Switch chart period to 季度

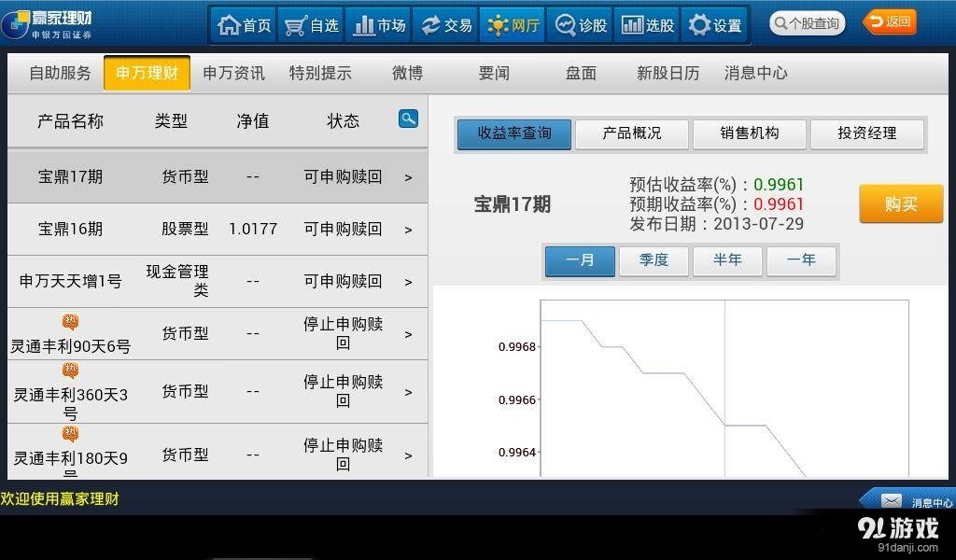click(654, 261)
